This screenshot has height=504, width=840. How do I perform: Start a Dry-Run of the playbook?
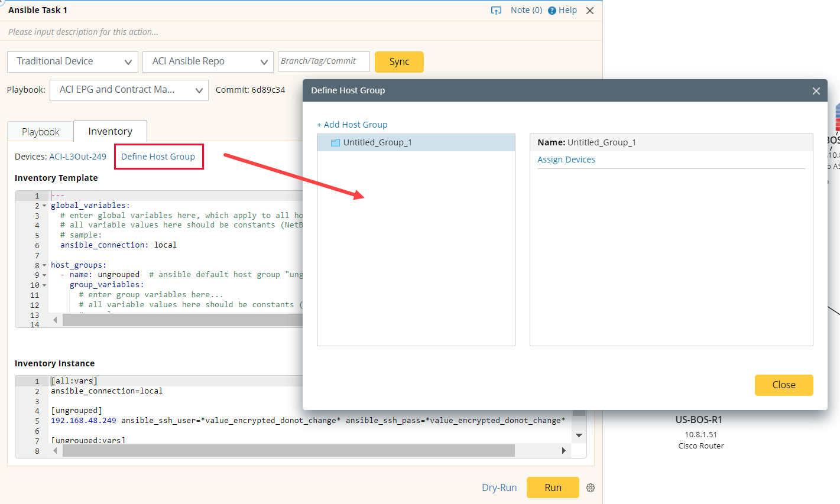(x=499, y=487)
